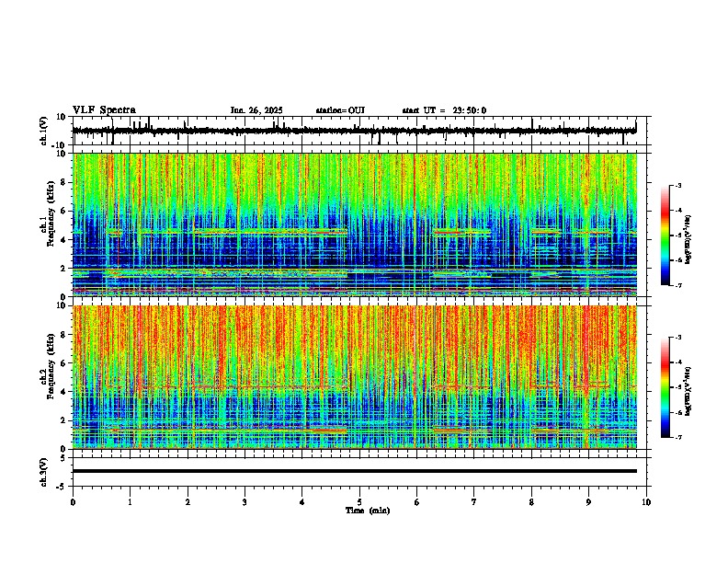Click the ch.1 waveform trace panel
This screenshot has height=563, width=728.
coord(361,131)
